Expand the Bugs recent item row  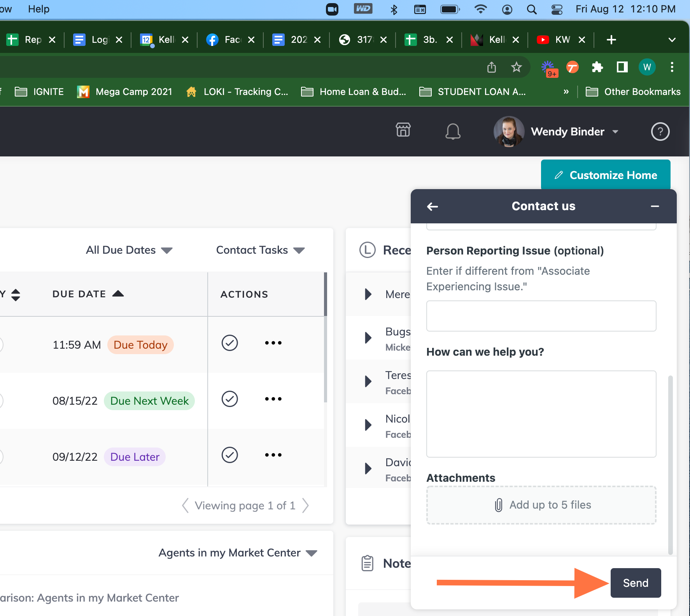(368, 337)
